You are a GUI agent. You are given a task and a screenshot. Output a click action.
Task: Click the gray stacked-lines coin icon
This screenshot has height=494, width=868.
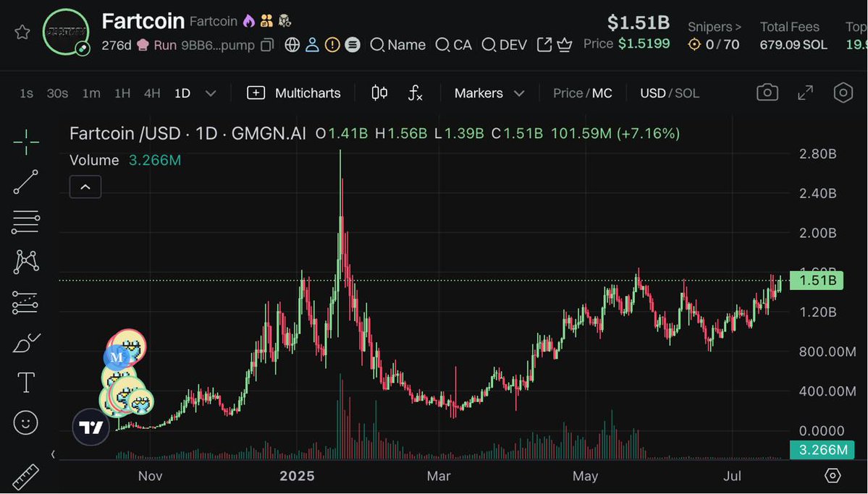[x=353, y=45]
